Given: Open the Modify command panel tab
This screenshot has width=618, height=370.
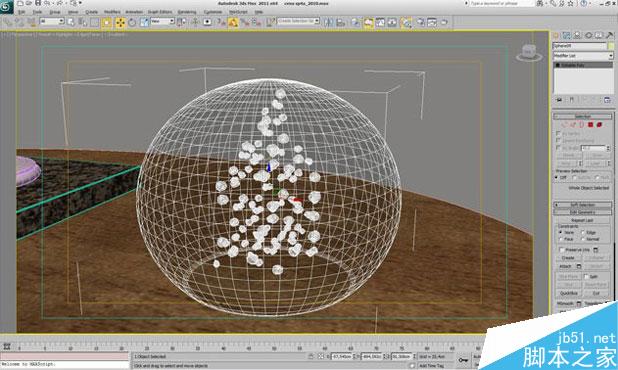Looking at the screenshot, I should coord(567,35).
